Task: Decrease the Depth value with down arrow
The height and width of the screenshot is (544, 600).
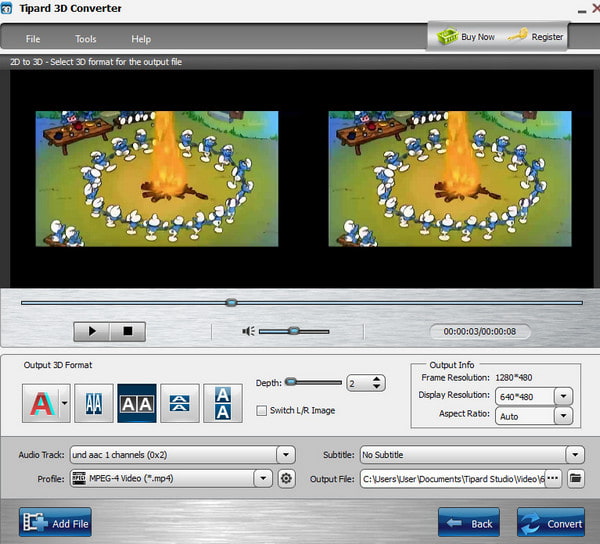Action: (377, 386)
